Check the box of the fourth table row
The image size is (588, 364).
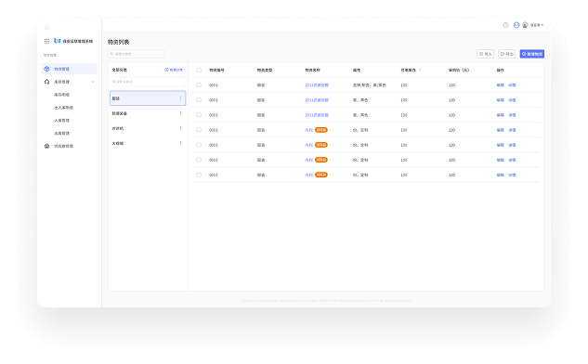199,130
